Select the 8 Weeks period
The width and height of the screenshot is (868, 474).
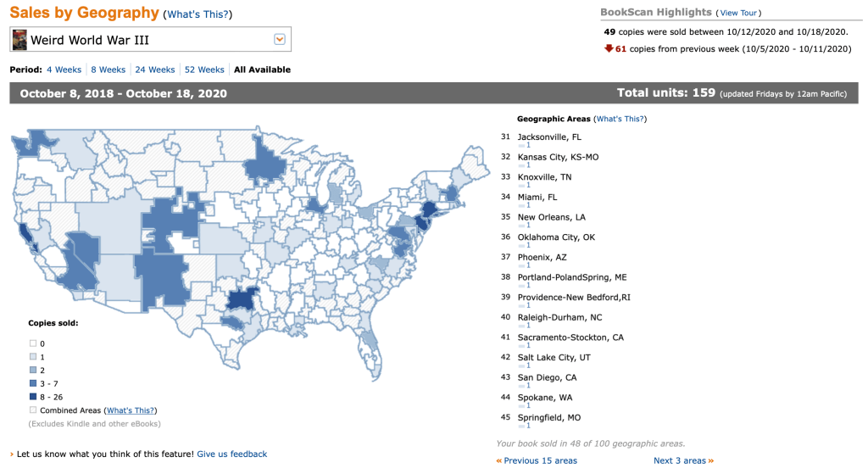pos(108,70)
